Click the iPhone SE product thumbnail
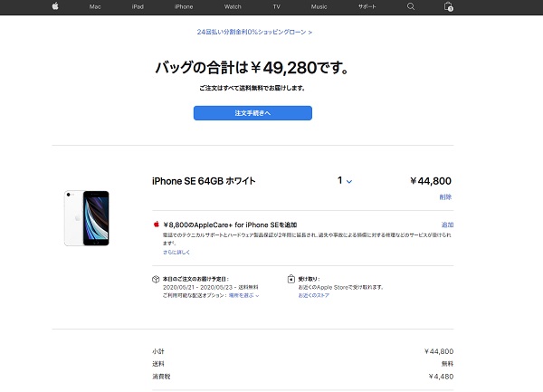Viewport: 543px width, 392px height. click(x=87, y=218)
